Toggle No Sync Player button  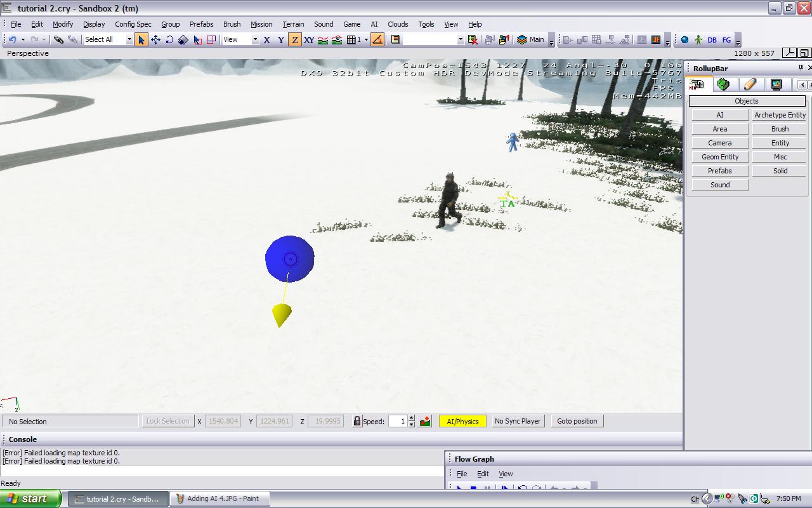pyautogui.click(x=518, y=421)
